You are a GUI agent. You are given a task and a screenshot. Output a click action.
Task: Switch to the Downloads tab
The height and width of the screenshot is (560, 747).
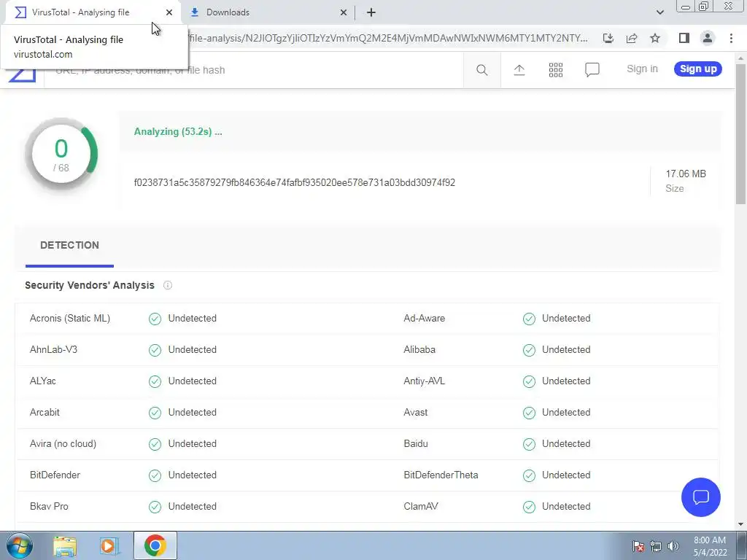click(268, 12)
